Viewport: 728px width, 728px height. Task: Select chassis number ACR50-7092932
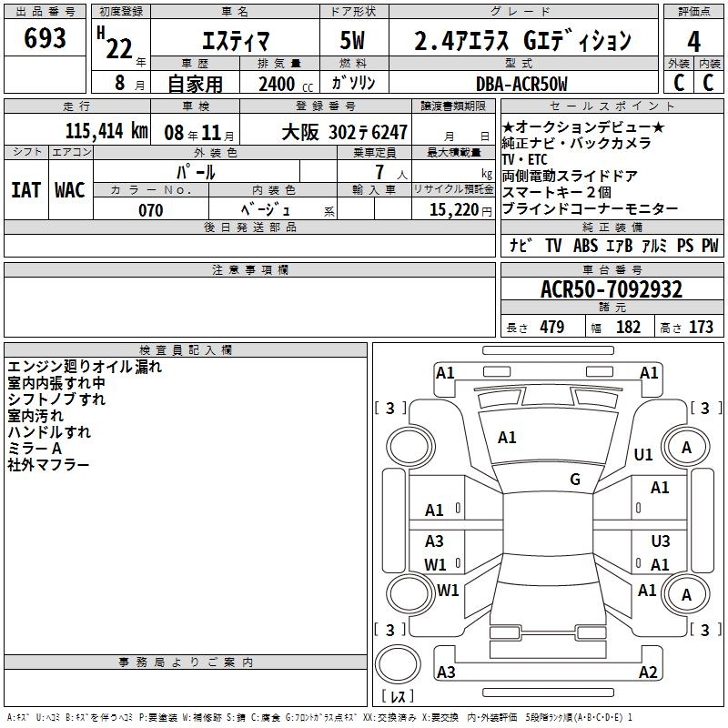612,289
